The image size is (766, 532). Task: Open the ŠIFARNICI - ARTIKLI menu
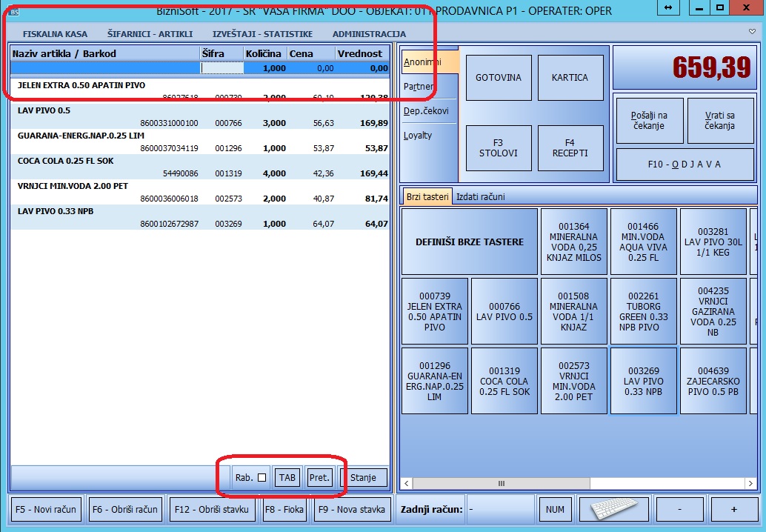click(150, 34)
